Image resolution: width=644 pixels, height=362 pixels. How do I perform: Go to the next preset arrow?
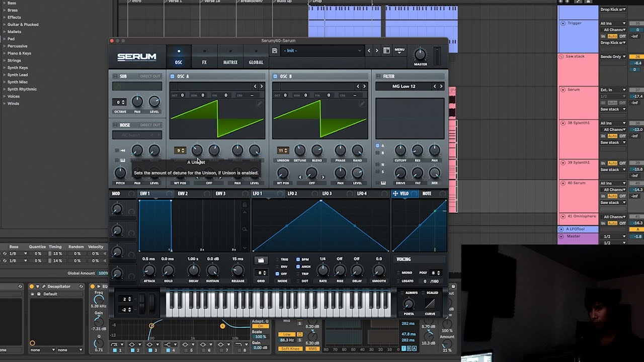(376, 51)
